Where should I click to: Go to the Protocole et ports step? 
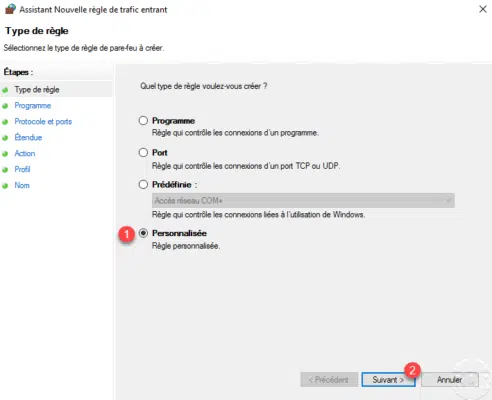point(43,122)
